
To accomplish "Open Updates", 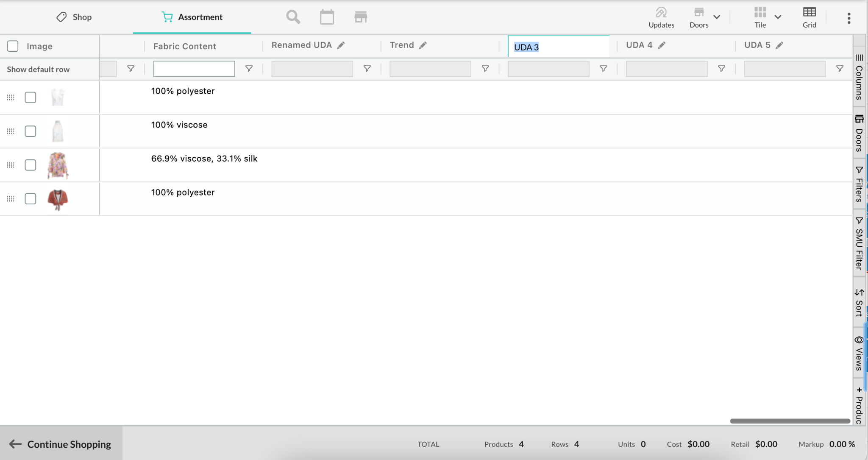I will (661, 18).
